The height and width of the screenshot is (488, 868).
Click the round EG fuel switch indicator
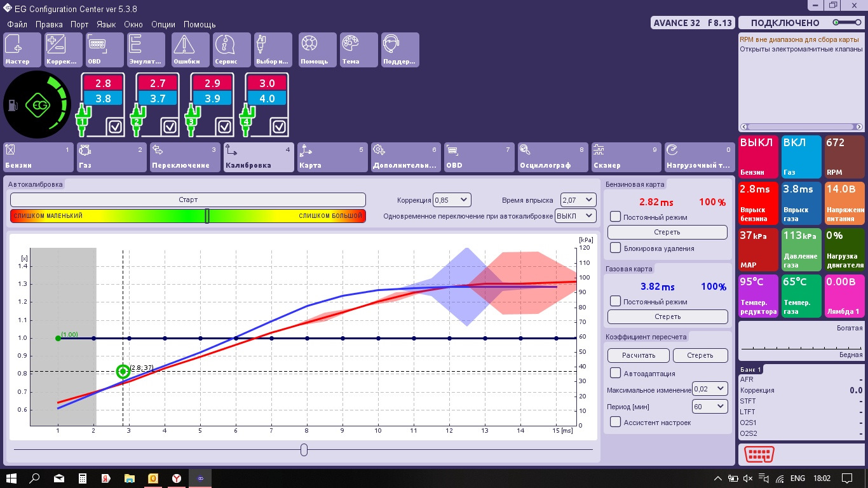(x=37, y=105)
